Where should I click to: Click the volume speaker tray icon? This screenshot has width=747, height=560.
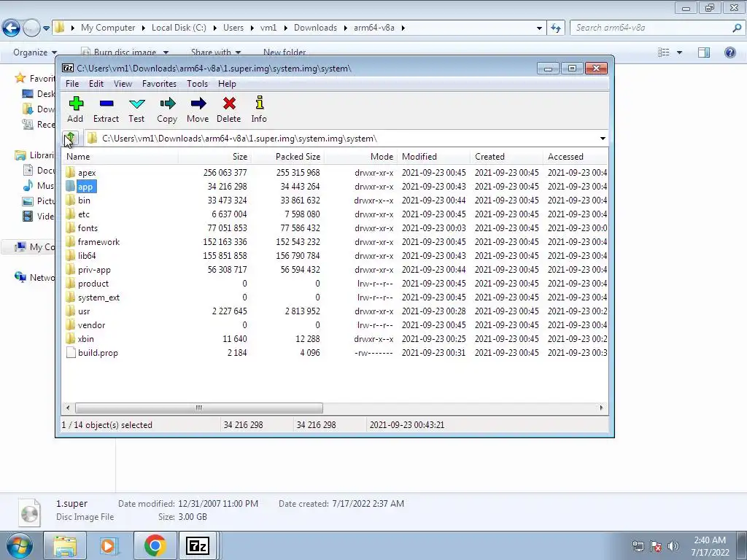pyautogui.click(x=673, y=546)
